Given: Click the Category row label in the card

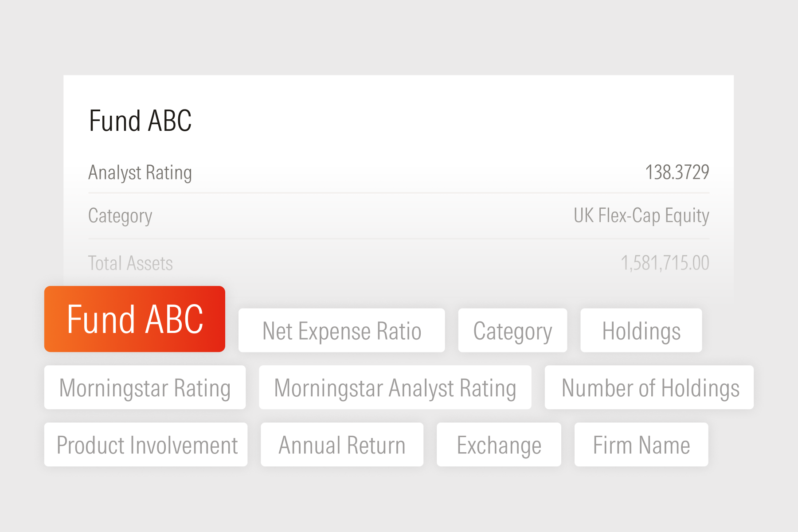Looking at the screenshot, I should coord(120,216).
